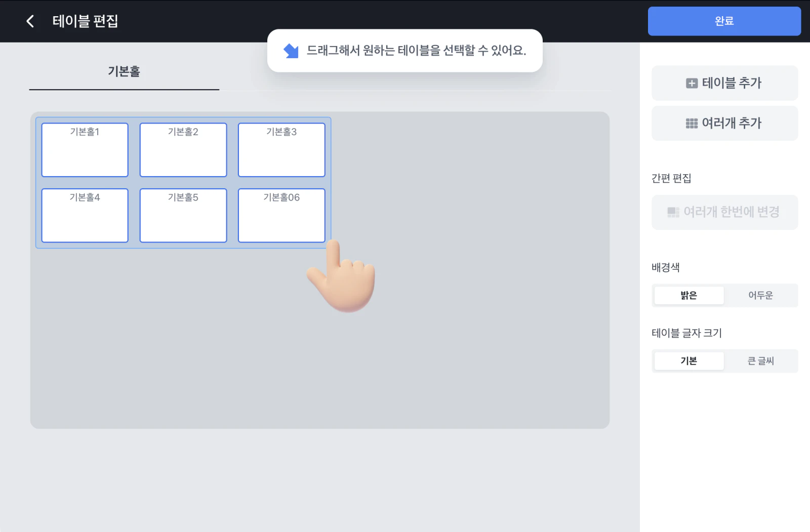Image resolution: width=810 pixels, height=532 pixels.
Task: Set table font size to 큰 글씨
Action: [760, 361]
